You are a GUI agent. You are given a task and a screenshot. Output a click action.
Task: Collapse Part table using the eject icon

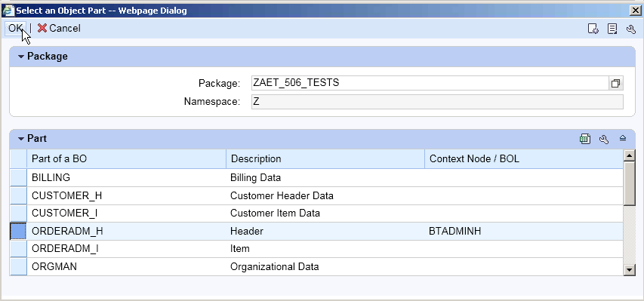point(623,138)
